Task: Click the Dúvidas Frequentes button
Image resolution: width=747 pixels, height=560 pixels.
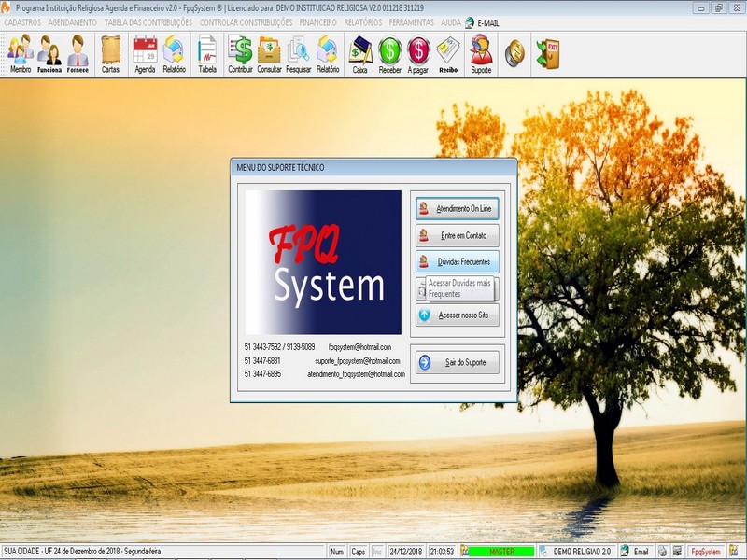Action: click(457, 261)
